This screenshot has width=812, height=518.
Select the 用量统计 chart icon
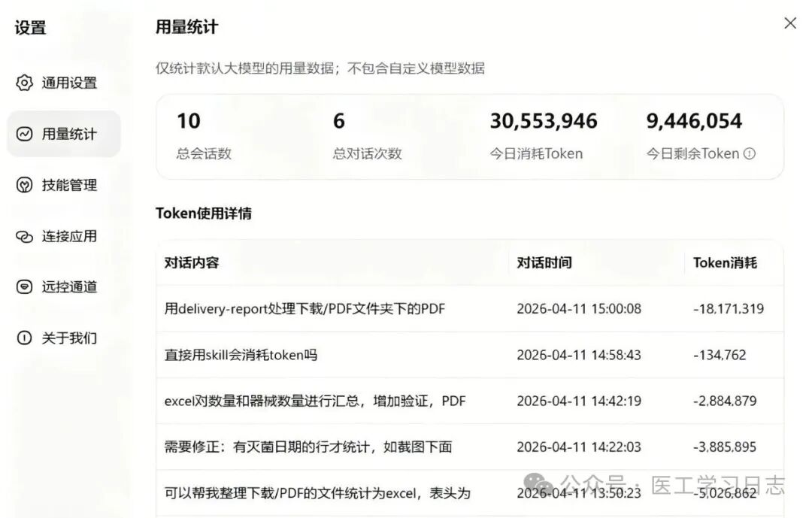pyautogui.click(x=25, y=134)
